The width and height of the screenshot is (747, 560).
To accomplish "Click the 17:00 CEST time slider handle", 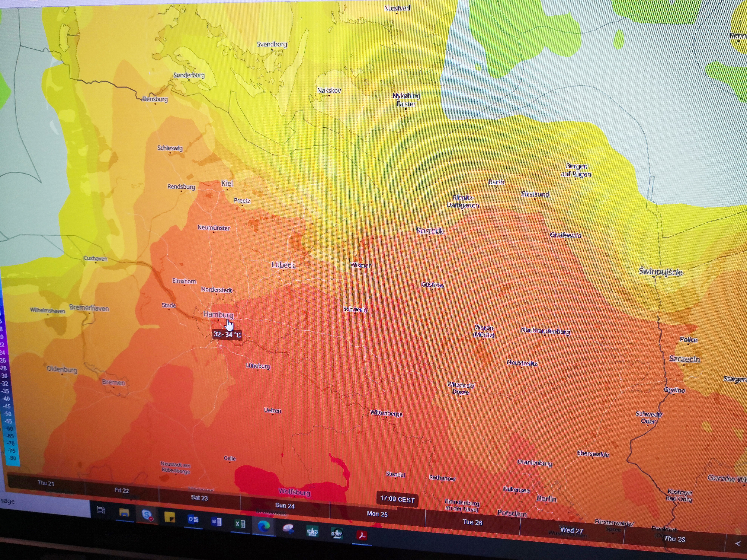I will click(397, 499).
